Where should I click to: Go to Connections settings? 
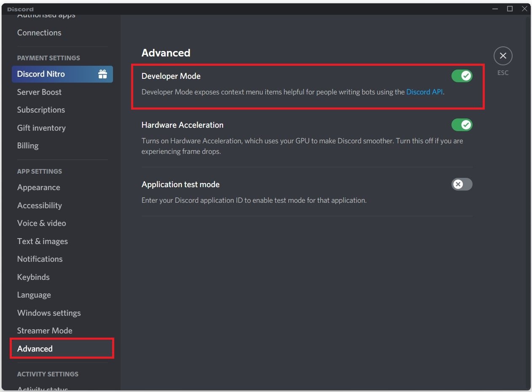39,32
